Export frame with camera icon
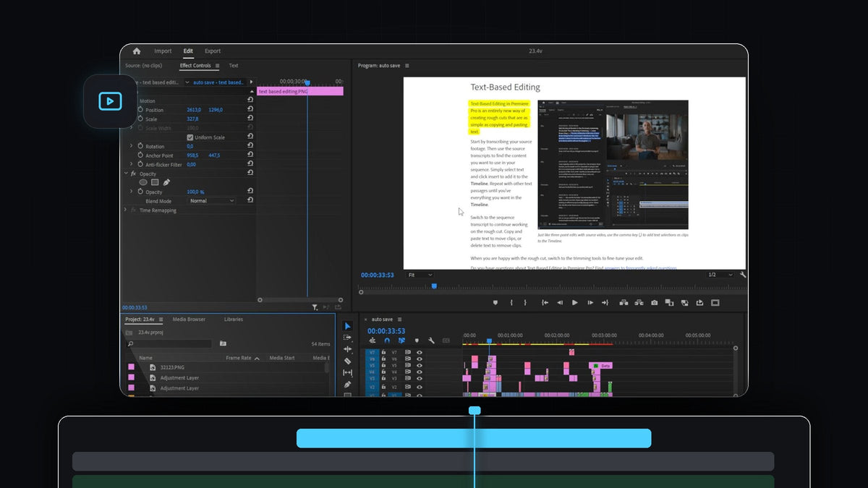Screen dimensions: 868x488 (654, 303)
